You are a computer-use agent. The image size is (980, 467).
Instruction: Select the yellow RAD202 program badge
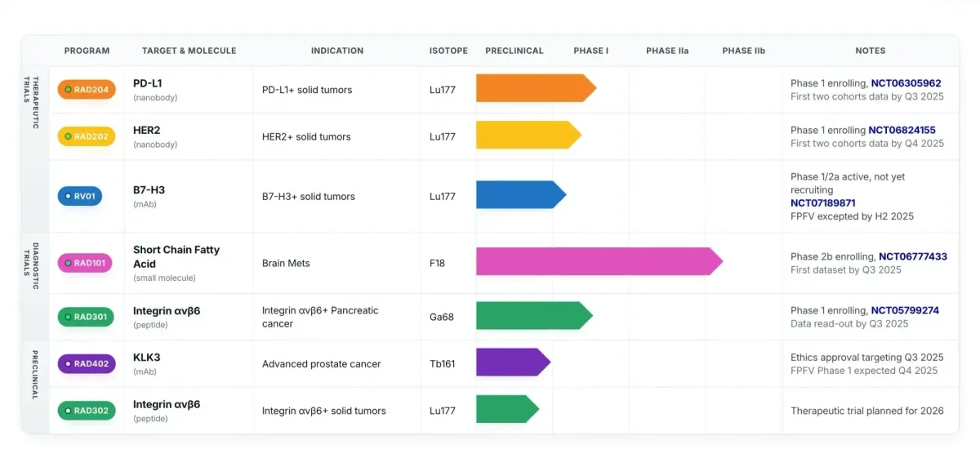(87, 136)
